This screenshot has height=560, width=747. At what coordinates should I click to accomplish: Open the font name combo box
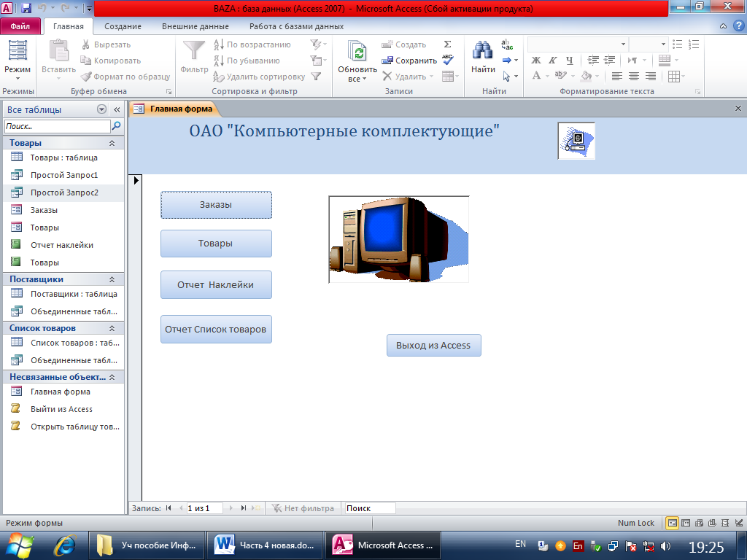click(578, 44)
